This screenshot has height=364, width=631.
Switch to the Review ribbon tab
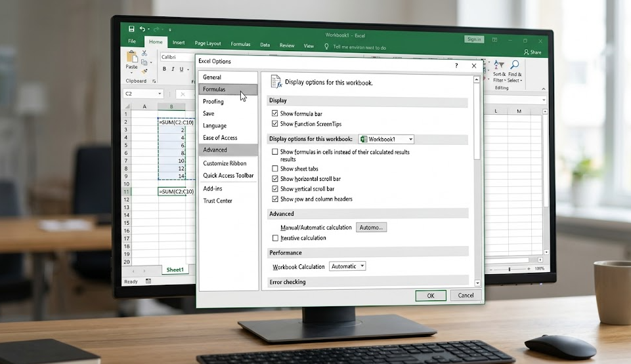[287, 45]
